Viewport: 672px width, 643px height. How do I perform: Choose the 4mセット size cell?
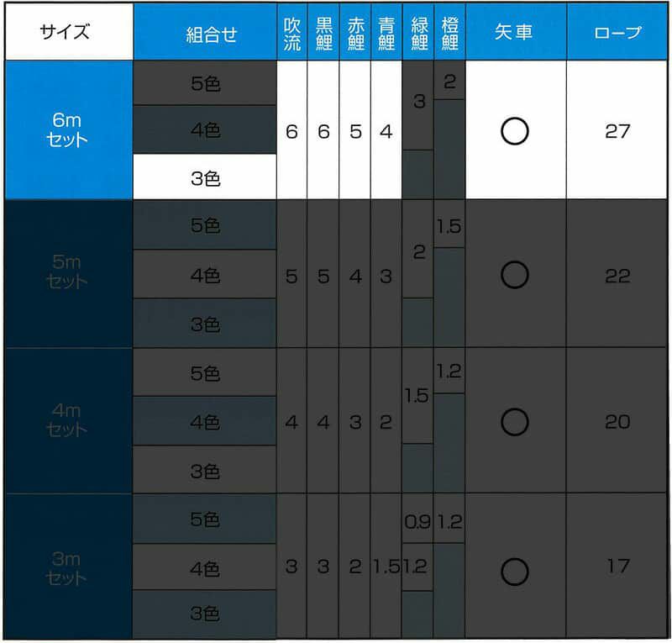pos(69,420)
